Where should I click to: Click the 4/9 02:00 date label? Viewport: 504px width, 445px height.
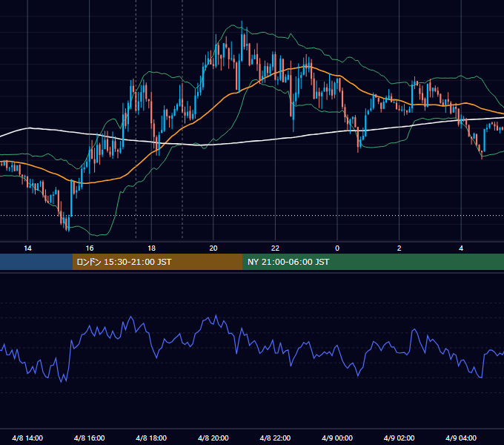[x=399, y=438]
